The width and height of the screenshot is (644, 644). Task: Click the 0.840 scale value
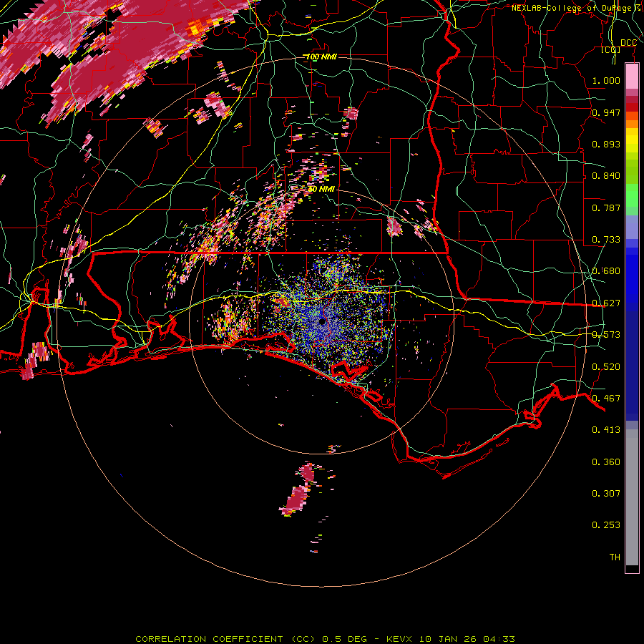click(606, 176)
